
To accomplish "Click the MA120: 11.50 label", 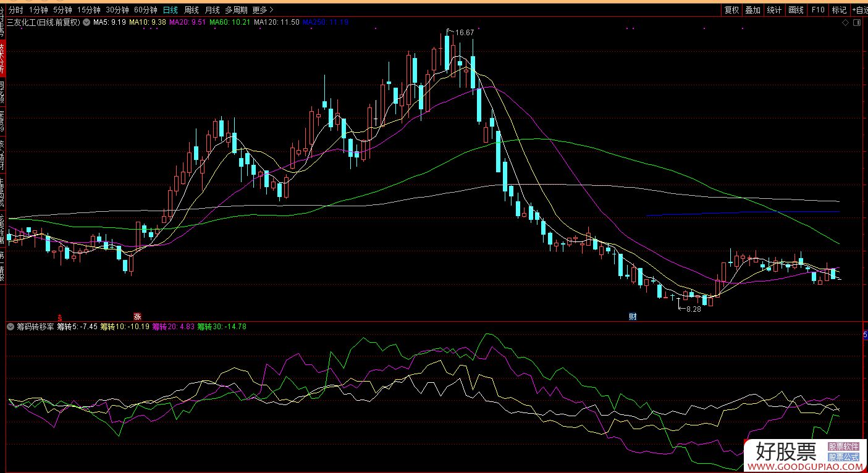I will tap(277, 22).
